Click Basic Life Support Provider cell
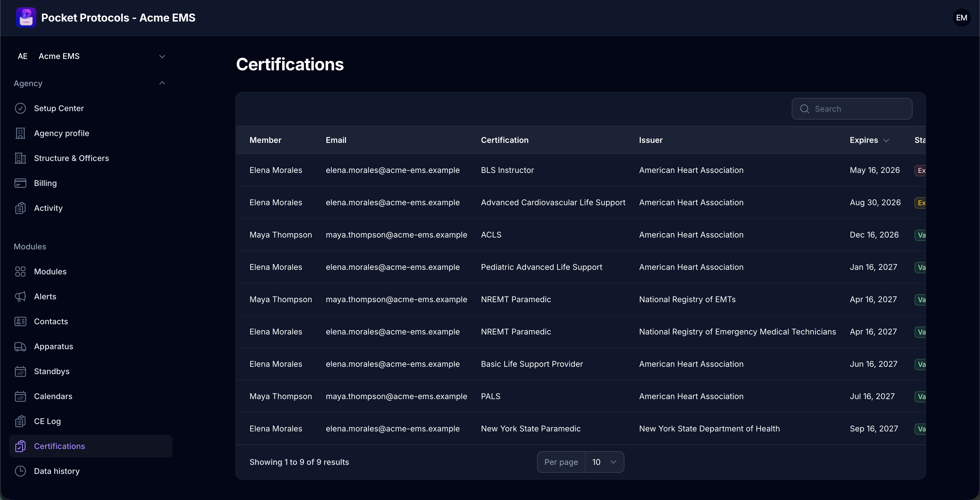980x500 pixels. pyautogui.click(x=532, y=364)
